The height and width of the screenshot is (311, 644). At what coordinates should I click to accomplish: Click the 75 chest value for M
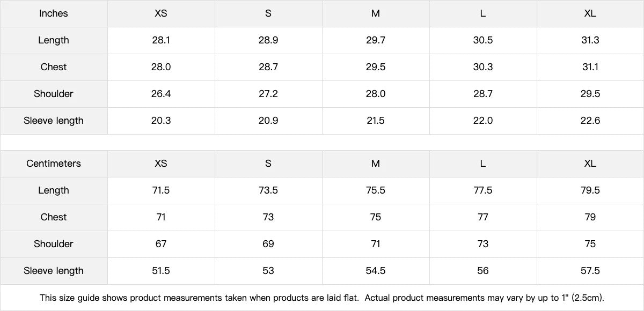pyautogui.click(x=376, y=217)
